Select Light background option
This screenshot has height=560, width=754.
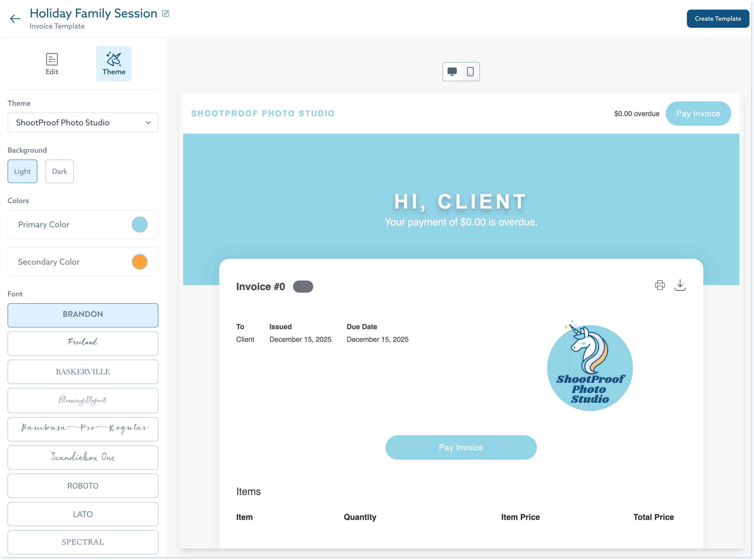tap(22, 171)
